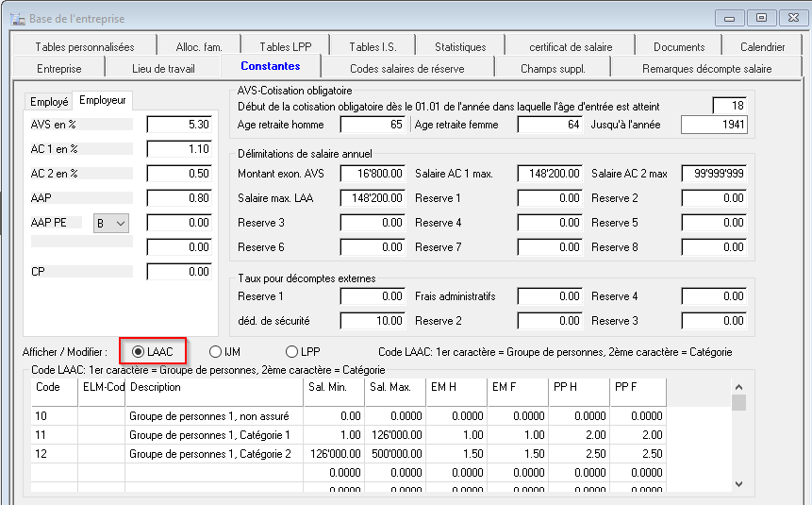Open the Tables I.S. tab
Screen dimensions: 812x505
pos(373,46)
